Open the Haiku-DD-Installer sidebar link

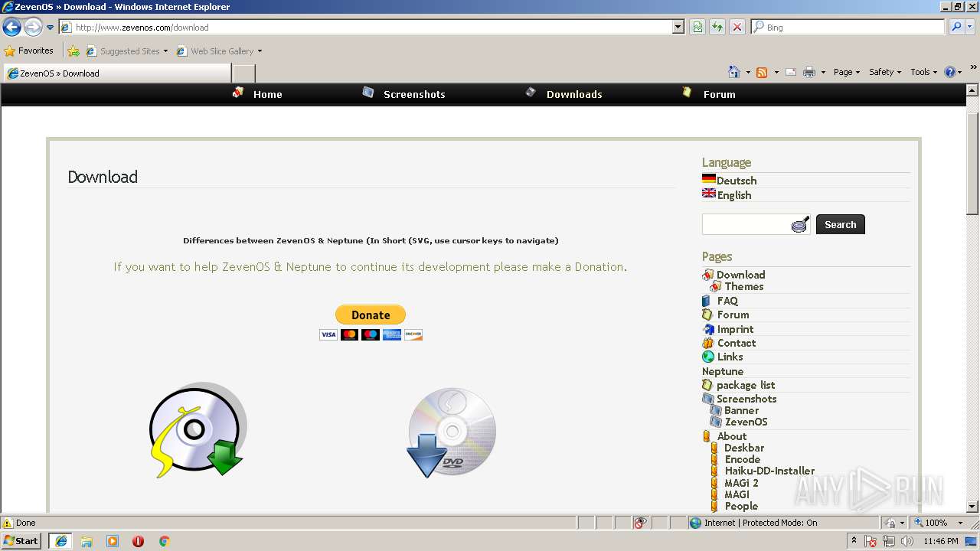[769, 471]
